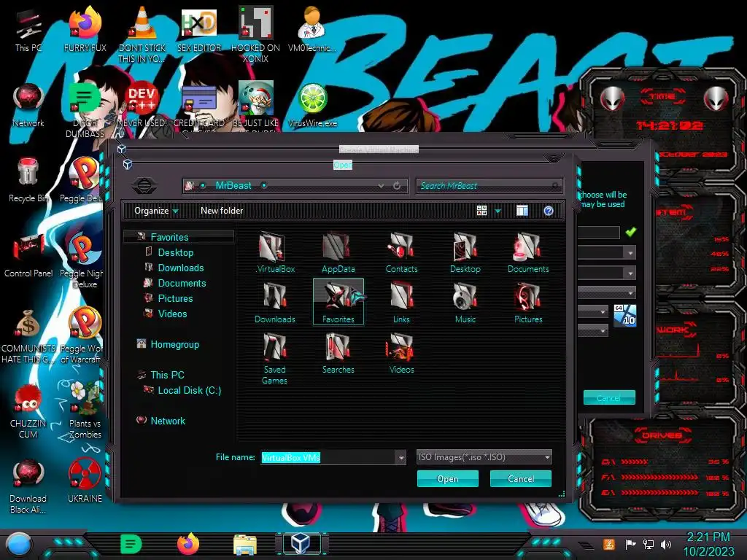Open the .VirtualBox folder
This screenshot has height=560, width=747.
(x=275, y=252)
